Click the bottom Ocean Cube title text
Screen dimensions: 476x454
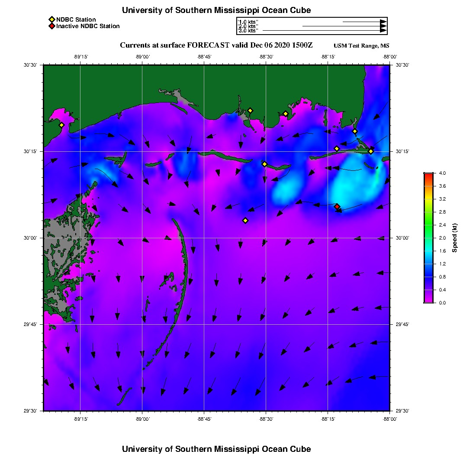click(x=216, y=448)
